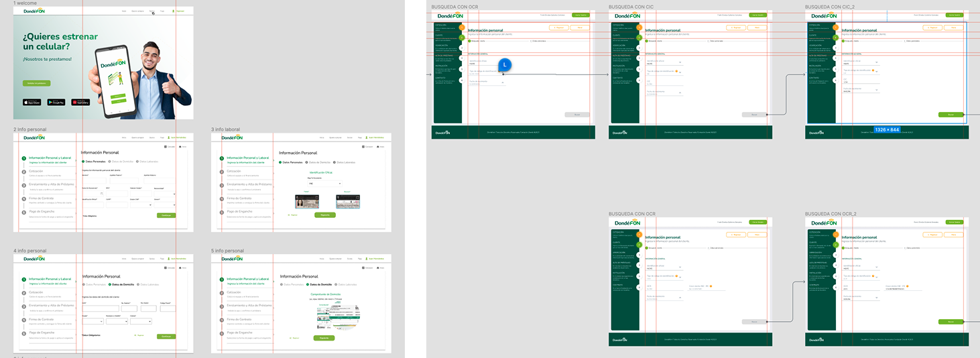Screen dimensions: 980x358
Task: Click green 'Continuar' button in 2 info personal
Action: [166, 215]
